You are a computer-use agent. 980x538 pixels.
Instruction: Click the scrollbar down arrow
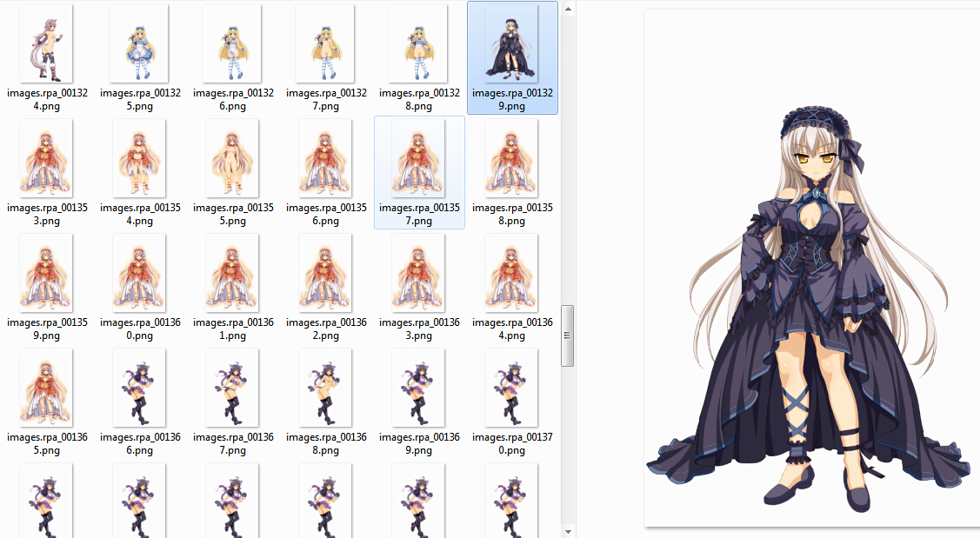tap(568, 530)
